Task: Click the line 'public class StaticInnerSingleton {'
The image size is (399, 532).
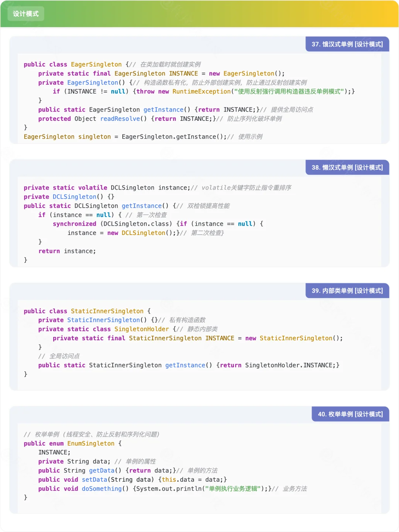Action: coord(87,311)
